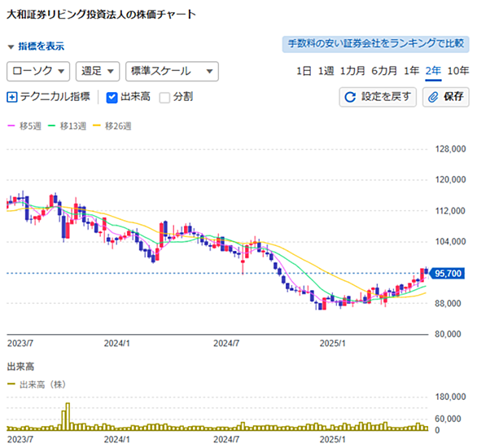This screenshot has width=477, height=448.
Task: Click the 2024/7 label under price chart
Action: pyautogui.click(x=226, y=343)
